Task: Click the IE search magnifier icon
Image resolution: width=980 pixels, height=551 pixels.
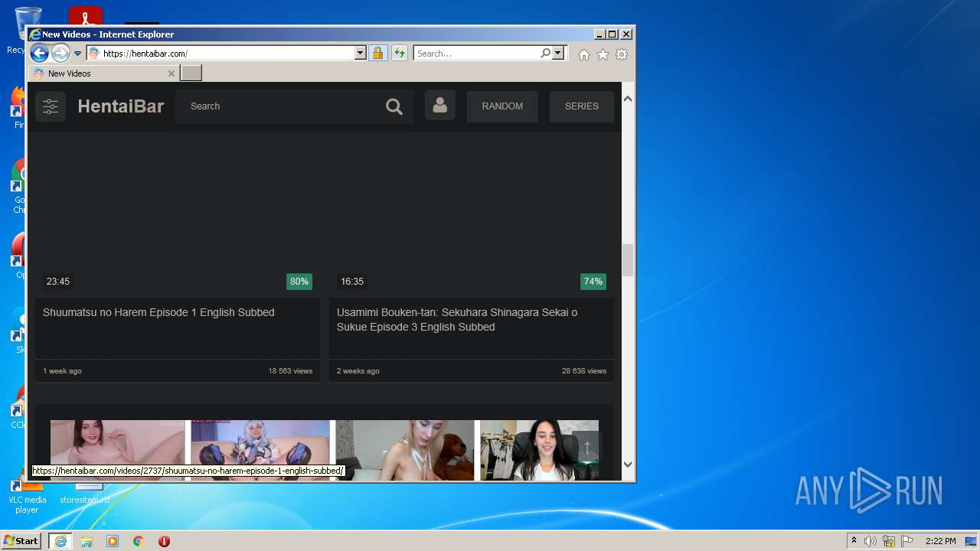Action: (x=545, y=54)
